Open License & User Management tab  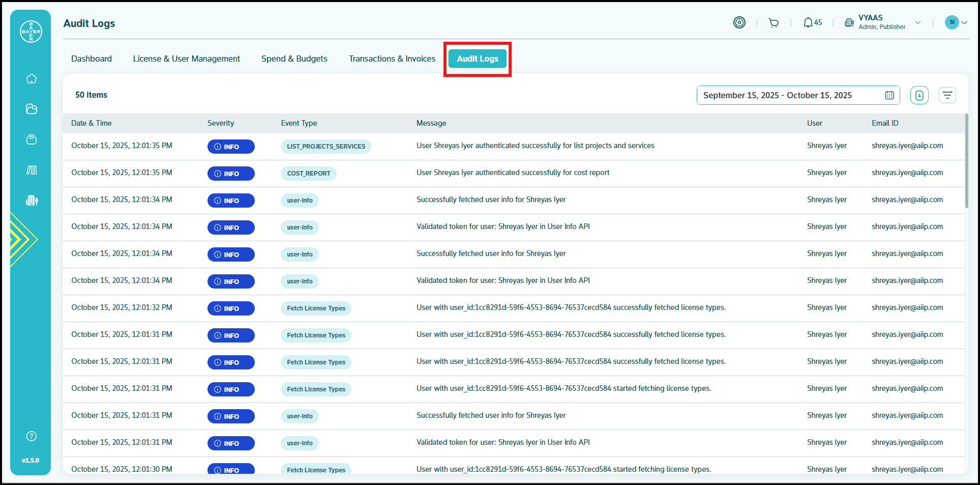(186, 59)
